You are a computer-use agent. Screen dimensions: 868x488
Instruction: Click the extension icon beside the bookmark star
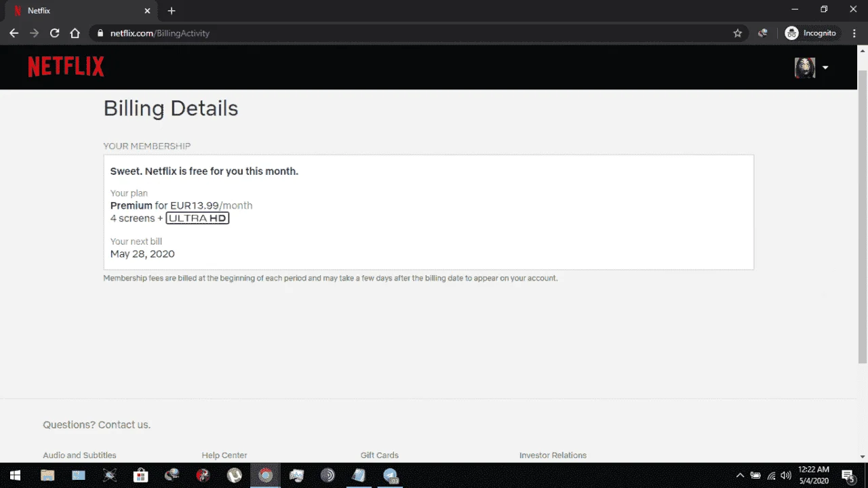(x=762, y=33)
